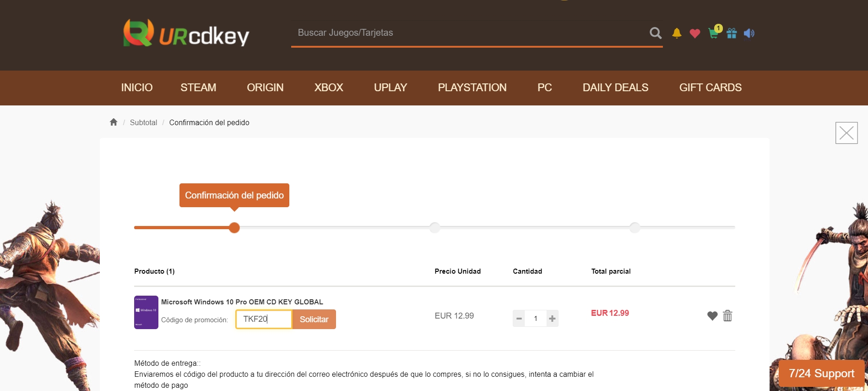868x391 pixels.
Task: Click the gift box icon
Action: tap(732, 33)
